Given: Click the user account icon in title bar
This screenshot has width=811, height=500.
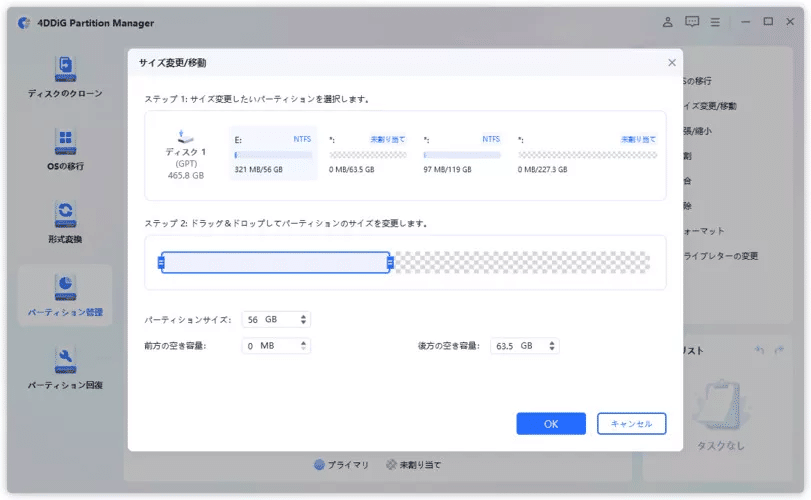Looking at the screenshot, I should click(668, 22).
